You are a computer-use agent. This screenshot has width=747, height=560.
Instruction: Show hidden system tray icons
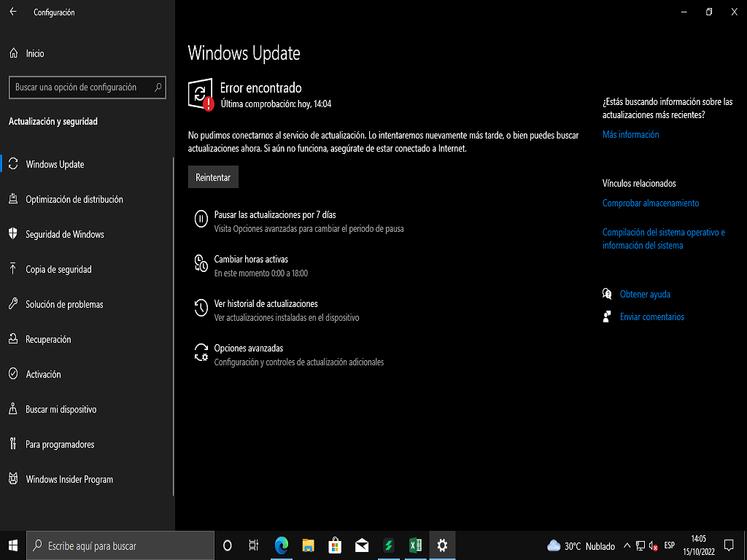click(627, 545)
